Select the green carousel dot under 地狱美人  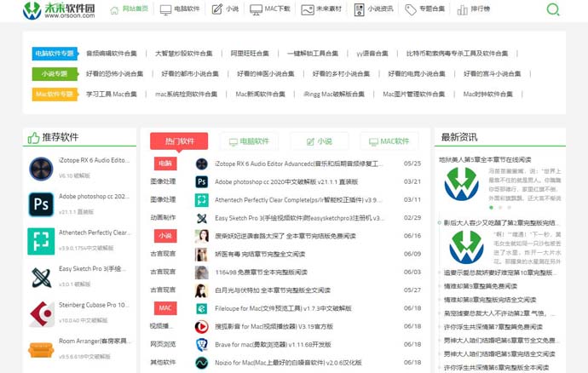pos(491,207)
